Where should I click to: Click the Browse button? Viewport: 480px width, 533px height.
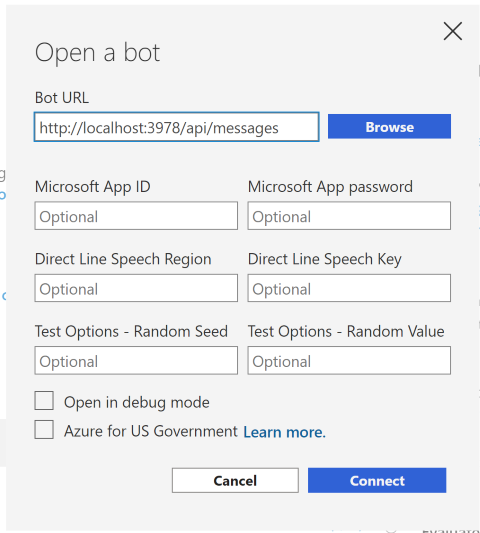389,126
